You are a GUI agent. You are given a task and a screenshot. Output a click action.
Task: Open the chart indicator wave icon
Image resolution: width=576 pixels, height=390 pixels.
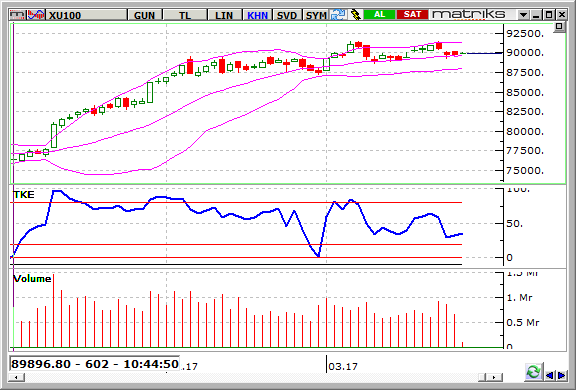point(36,15)
